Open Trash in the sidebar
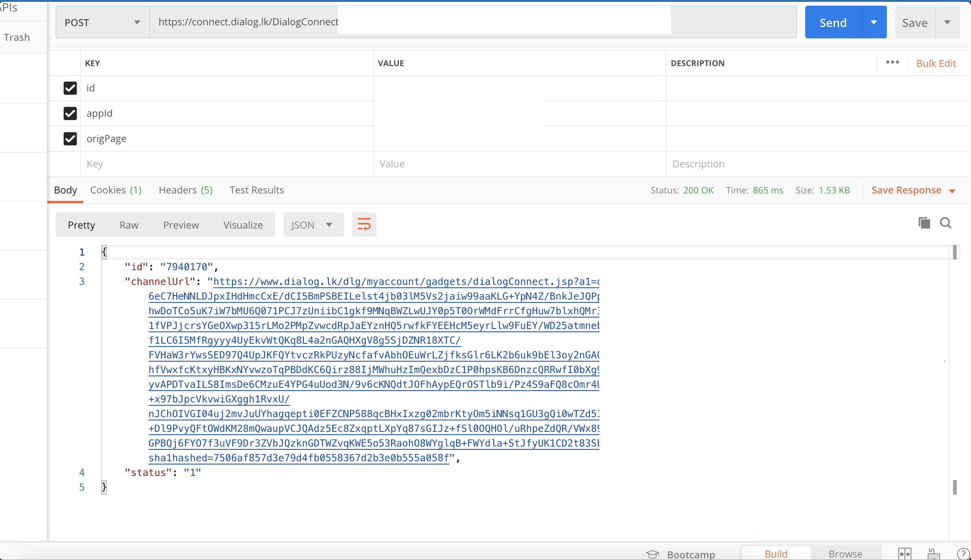This screenshot has height=560, width=971. pos(17,37)
